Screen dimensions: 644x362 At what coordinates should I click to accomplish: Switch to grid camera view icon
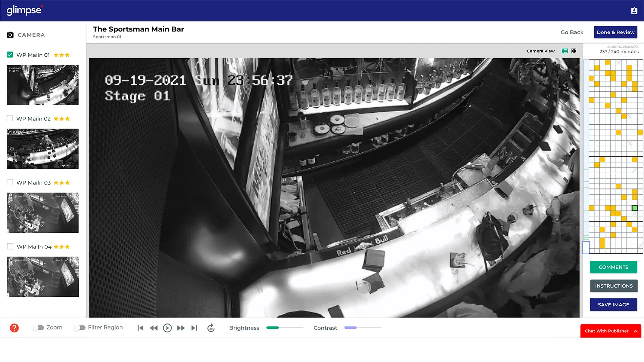pos(574,51)
